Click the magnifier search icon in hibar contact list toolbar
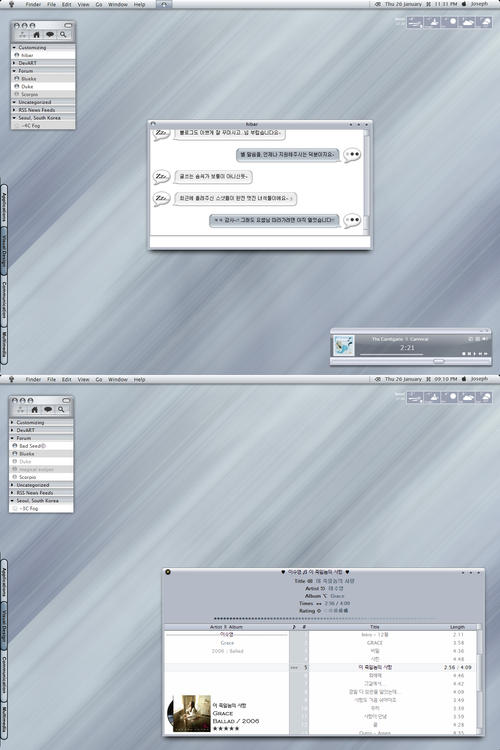Screen dimensions: 500x750 pos(63,35)
